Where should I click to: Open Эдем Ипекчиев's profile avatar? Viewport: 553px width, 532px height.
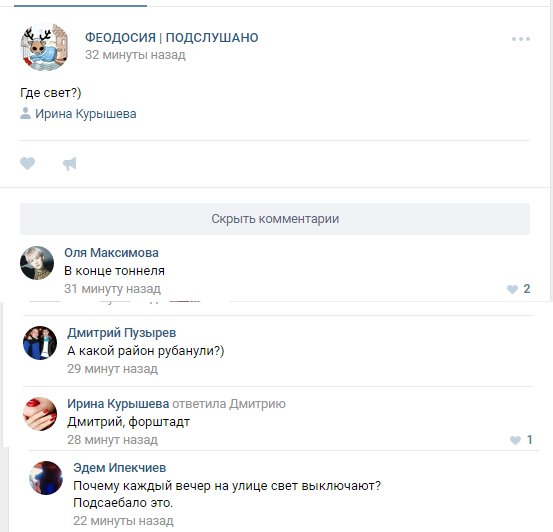[46, 478]
